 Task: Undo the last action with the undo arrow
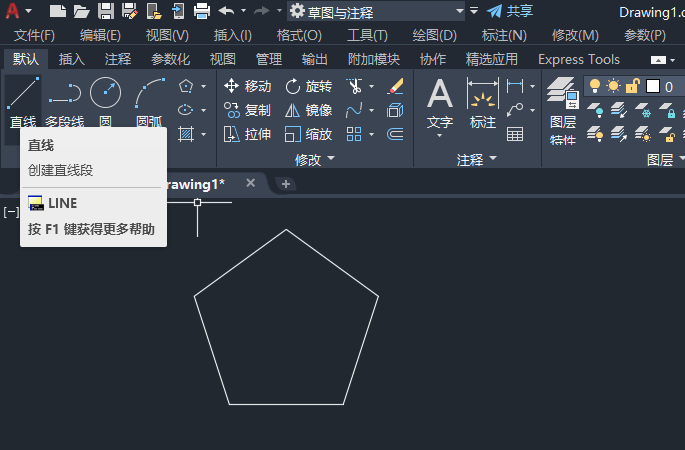tap(226, 10)
